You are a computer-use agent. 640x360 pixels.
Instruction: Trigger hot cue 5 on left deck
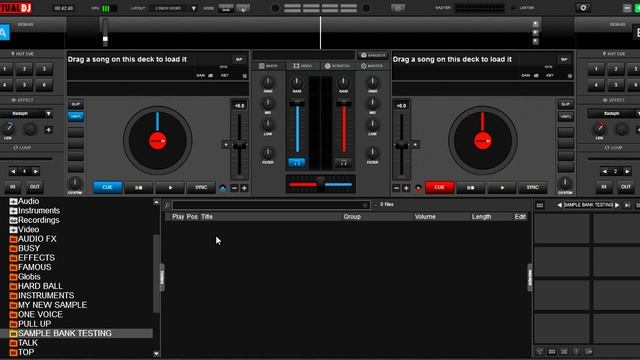pos(24,85)
